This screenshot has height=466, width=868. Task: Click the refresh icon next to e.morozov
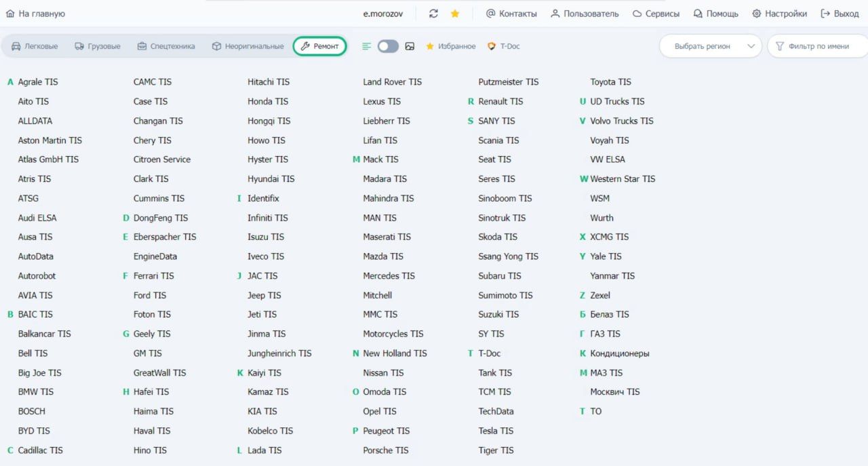pos(434,14)
